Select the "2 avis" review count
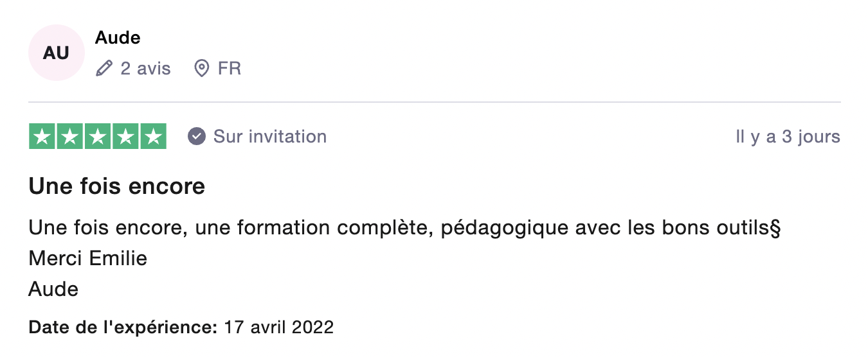Viewport: 868px width, 357px height. [x=145, y=68]
